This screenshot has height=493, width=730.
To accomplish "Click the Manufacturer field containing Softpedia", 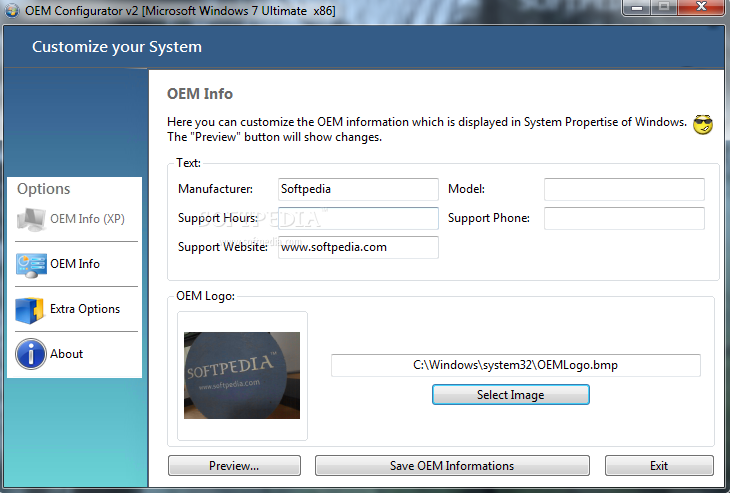I will coord(358,189).
